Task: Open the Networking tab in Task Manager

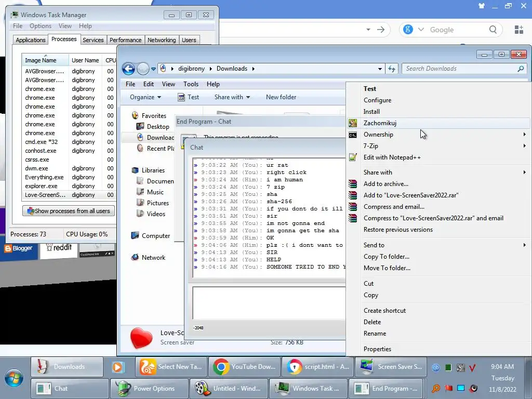Action: pos(162,40)
